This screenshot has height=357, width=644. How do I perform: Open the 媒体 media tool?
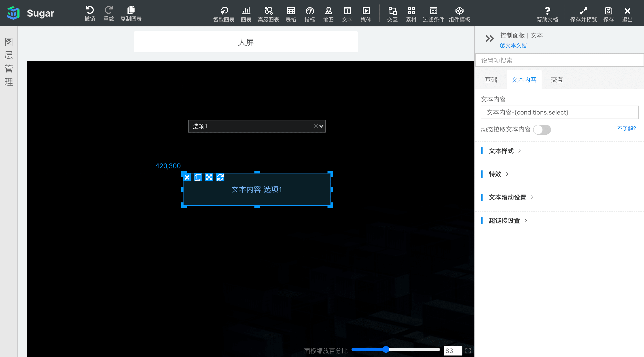tap(366, 14)
